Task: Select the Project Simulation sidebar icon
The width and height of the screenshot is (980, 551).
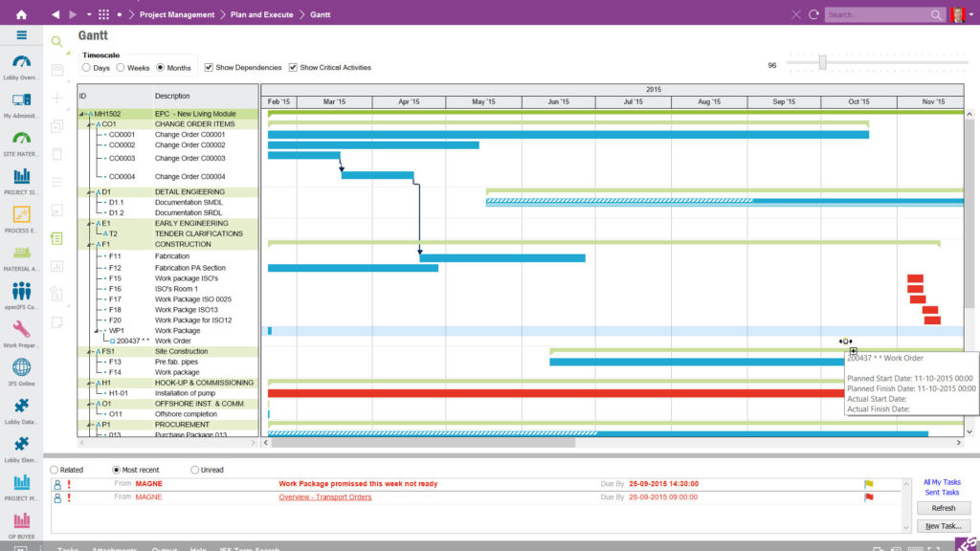Action: pyautogui.click(x=21, y=177)
